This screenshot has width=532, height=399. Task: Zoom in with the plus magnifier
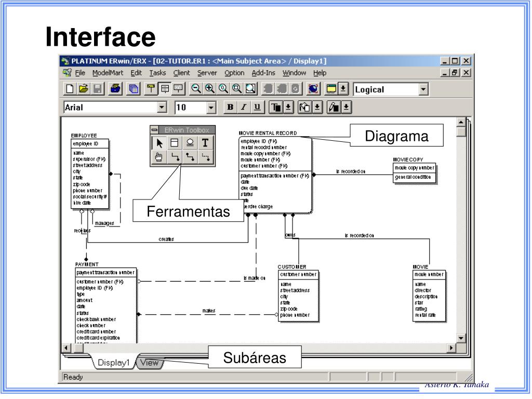pyautogui.click(x=209, y=89)
